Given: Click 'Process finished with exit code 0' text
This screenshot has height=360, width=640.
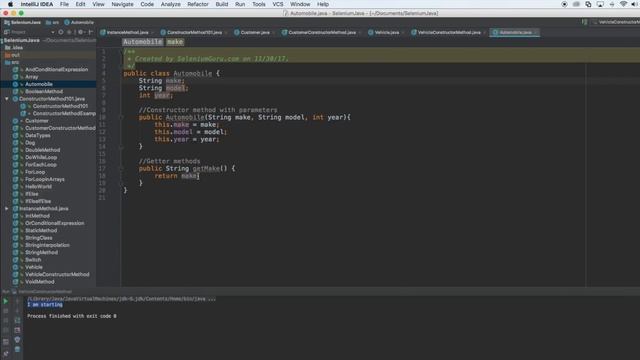Looking at the screenshot, I should [x=72, y=316].
